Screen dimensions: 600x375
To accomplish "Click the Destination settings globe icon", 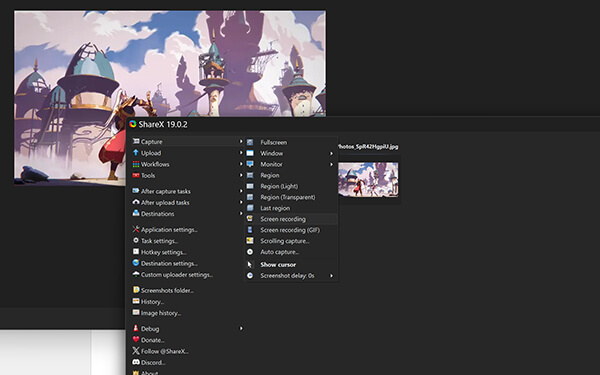I will [136, 262].
